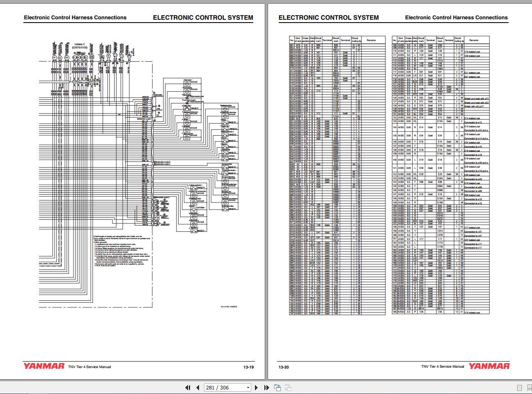Click the 13-20 page number label

[x=284, y=367]
